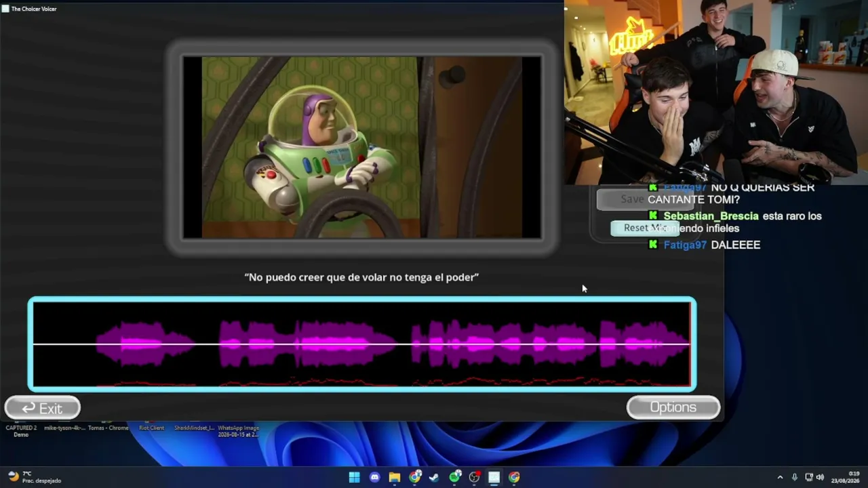The width and height of the screenshot is (868, 488).
Task: Open the Options button
Action: coord(673,407)
